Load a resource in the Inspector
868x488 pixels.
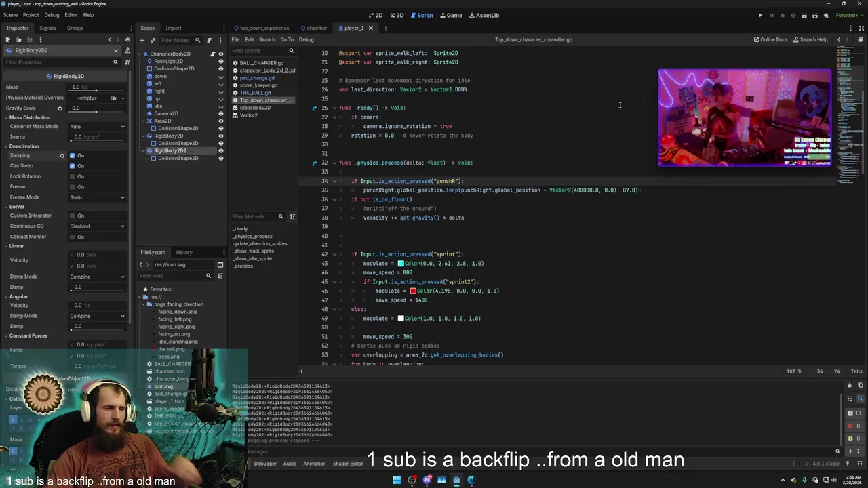[18, 39]
